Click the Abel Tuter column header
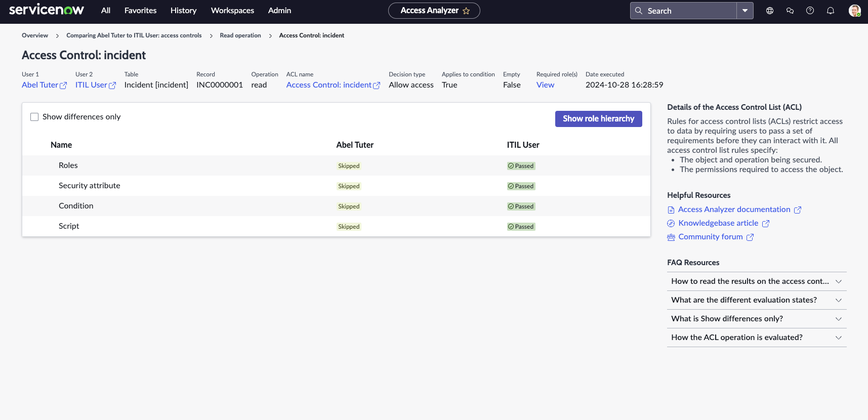This screenshot has width=868, height=420. [x=355, y=145]
